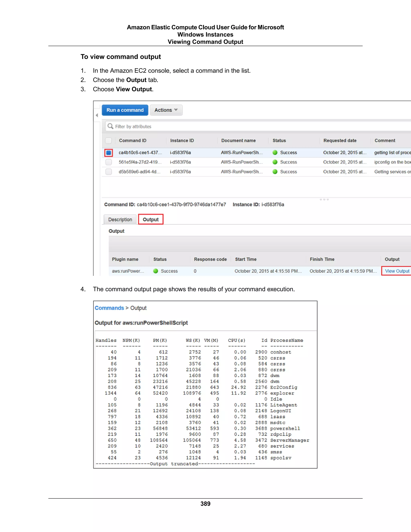This screenshot has height=532, width=411.
Task: Select command ID 561e5f4a-27d2-419... row text
Action: [x=140, y=162]
